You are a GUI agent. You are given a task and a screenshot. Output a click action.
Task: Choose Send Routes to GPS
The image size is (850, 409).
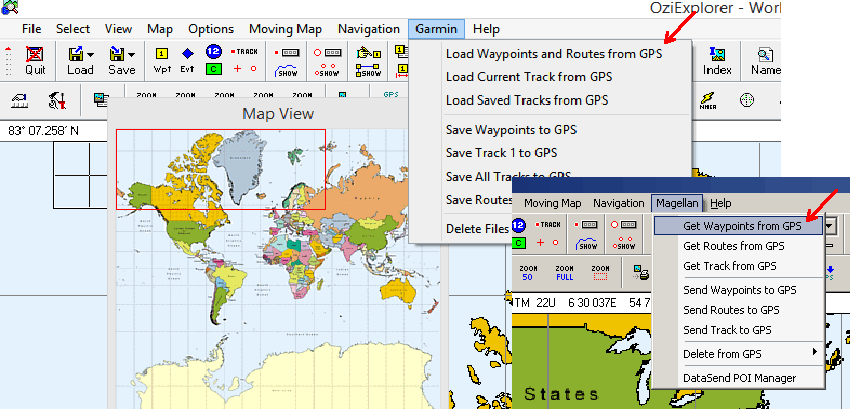tap(731, 310)
